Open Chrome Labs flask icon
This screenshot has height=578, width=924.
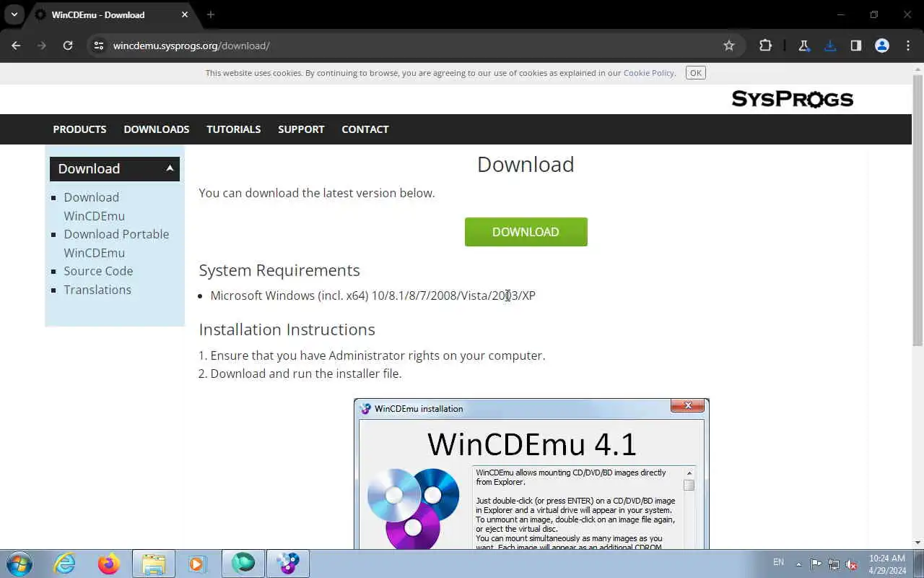(x=803, y=46)
